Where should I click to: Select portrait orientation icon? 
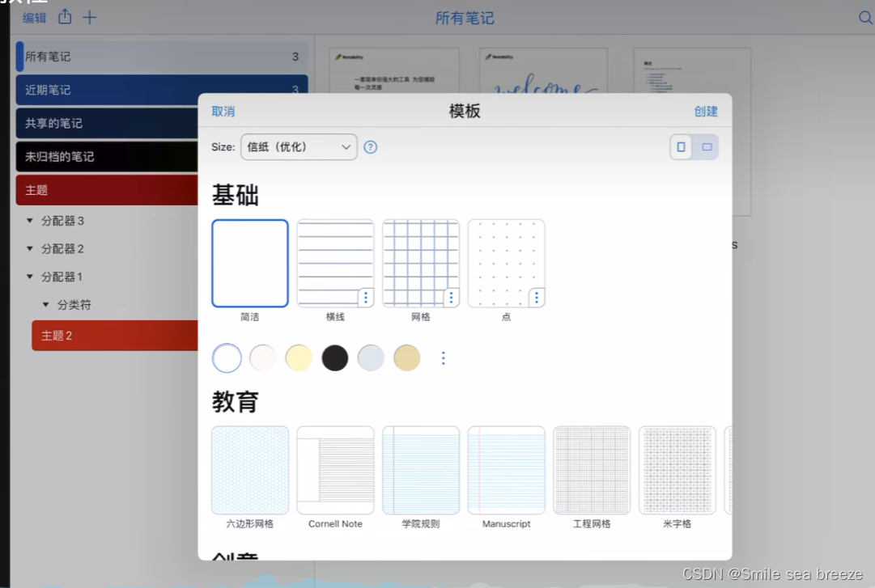point(681,147)
